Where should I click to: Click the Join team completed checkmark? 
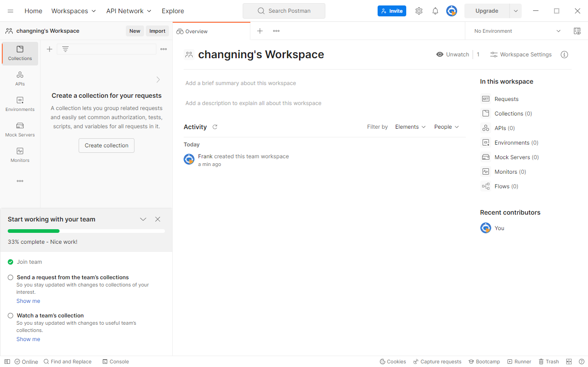pos(10,262)
